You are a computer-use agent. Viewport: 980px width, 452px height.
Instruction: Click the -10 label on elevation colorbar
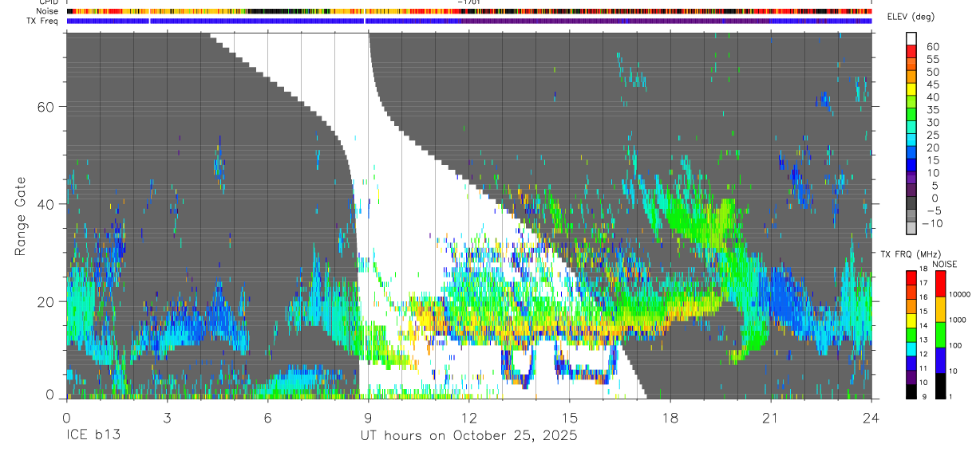pos(934,224)
